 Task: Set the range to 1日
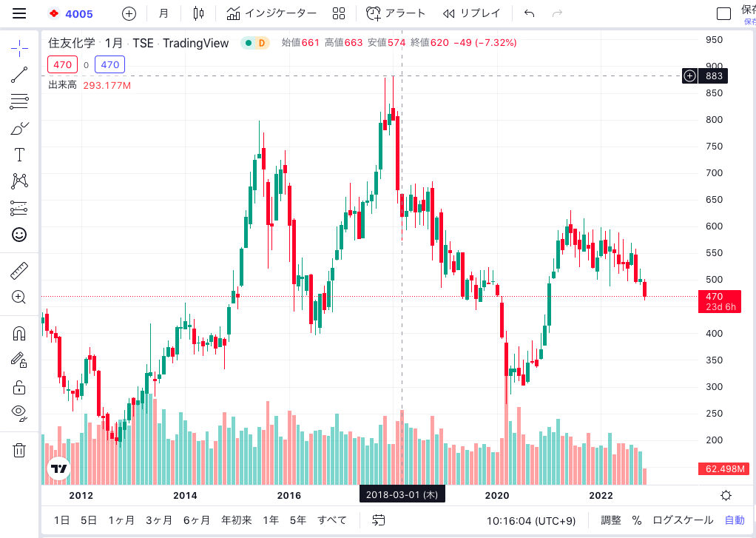pos(61,520)
